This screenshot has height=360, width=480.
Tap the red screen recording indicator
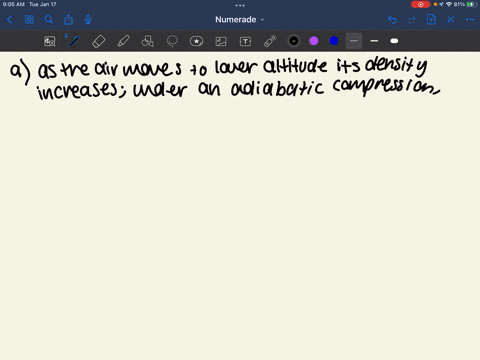[x=420, y=4]
